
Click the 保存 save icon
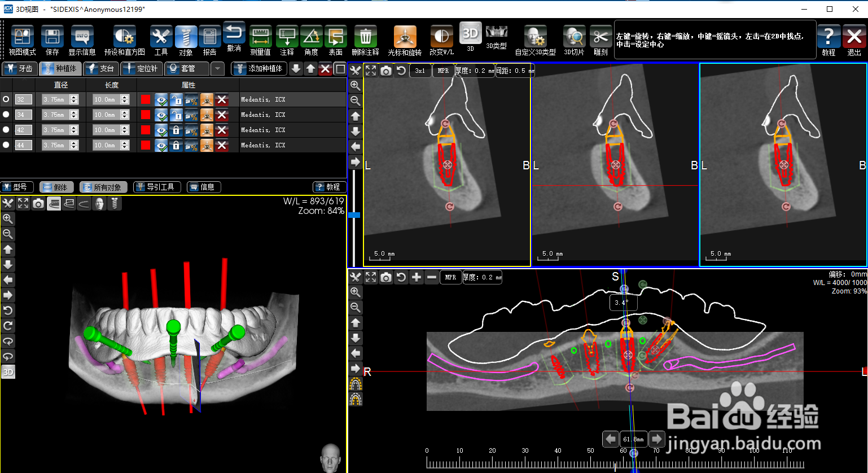coord(52,37)
